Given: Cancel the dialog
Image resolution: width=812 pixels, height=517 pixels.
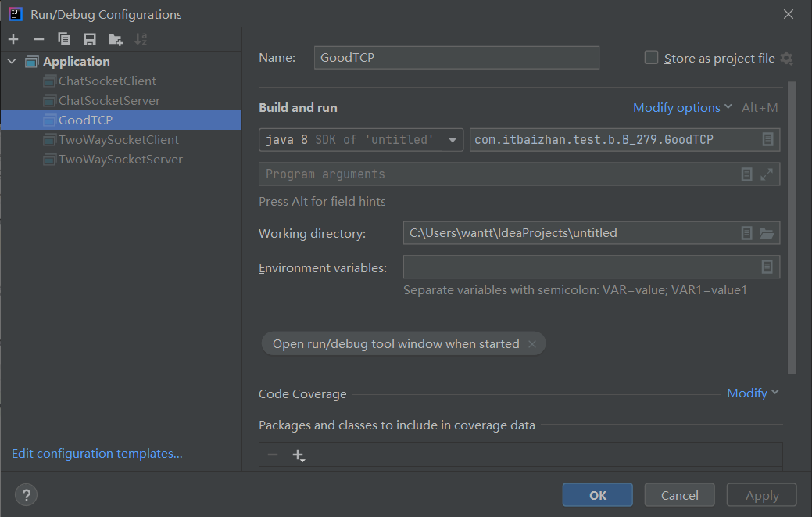Looking at the screenshot, I should 679,495.
